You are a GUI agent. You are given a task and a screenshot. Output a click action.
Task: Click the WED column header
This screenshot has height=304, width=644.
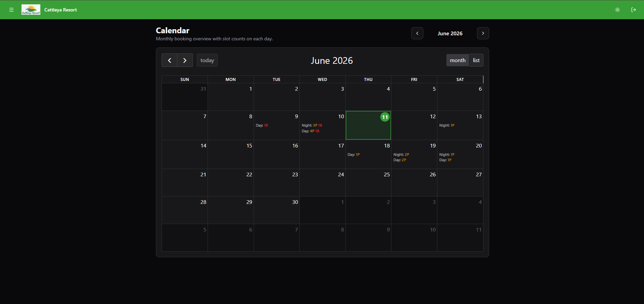click(323, 79)
